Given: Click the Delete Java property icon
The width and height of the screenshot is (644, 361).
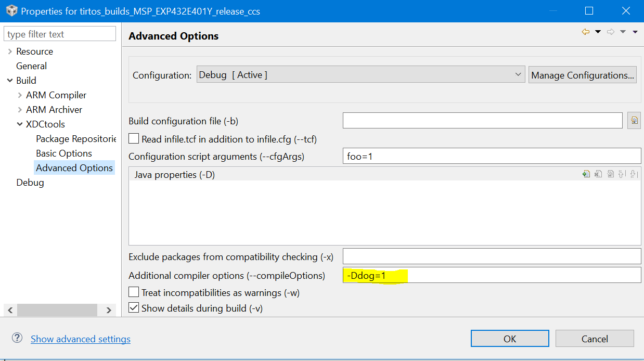Looking at the screenshot, I should click(x=598, y=175).
